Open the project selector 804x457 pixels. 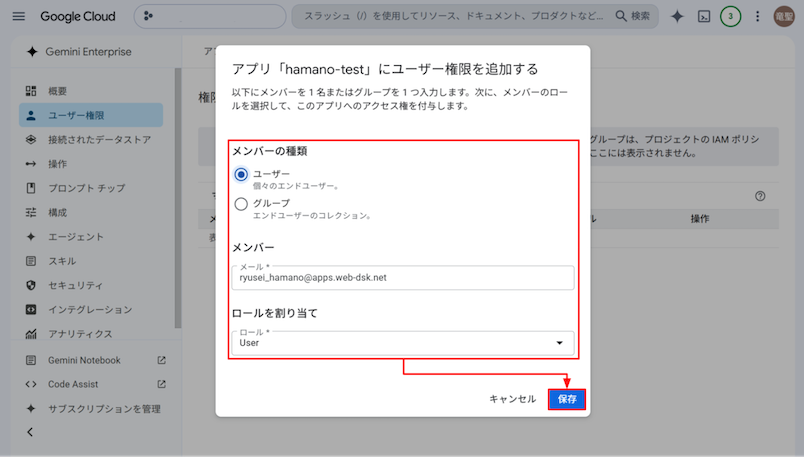(210, 16)
